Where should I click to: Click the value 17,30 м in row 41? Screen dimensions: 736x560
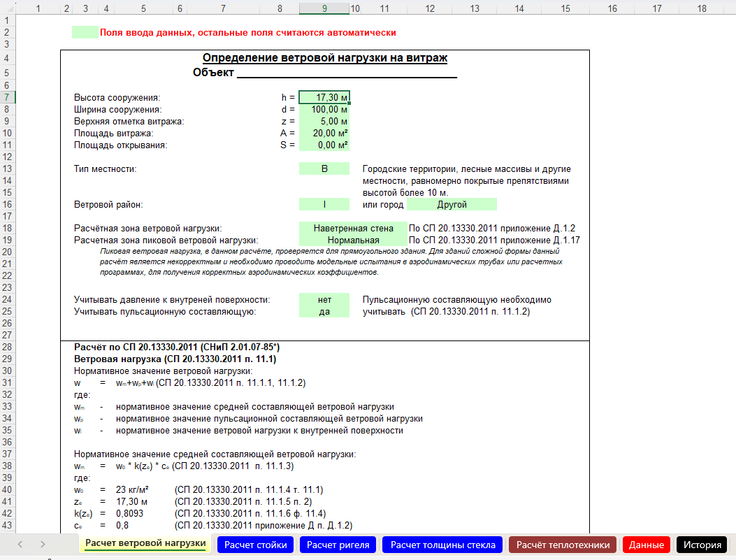tap(132, 501)
